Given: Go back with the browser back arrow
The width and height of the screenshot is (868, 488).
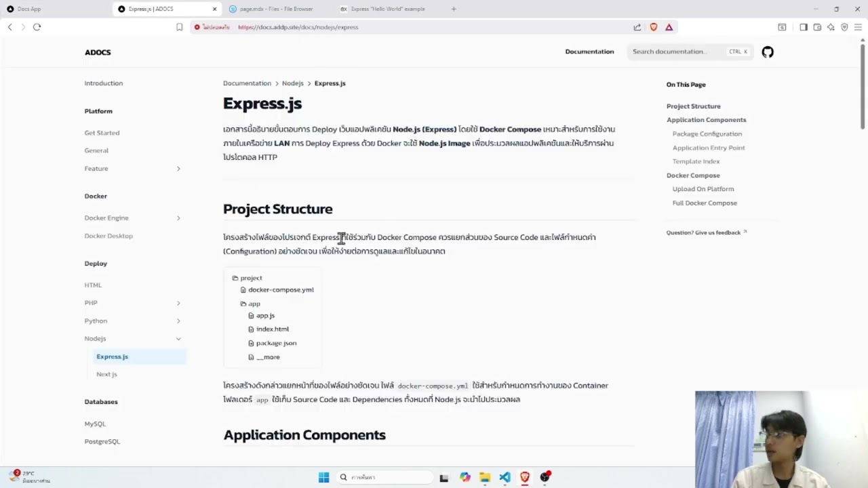Looking at the screenshot, I should coord(9,27).
